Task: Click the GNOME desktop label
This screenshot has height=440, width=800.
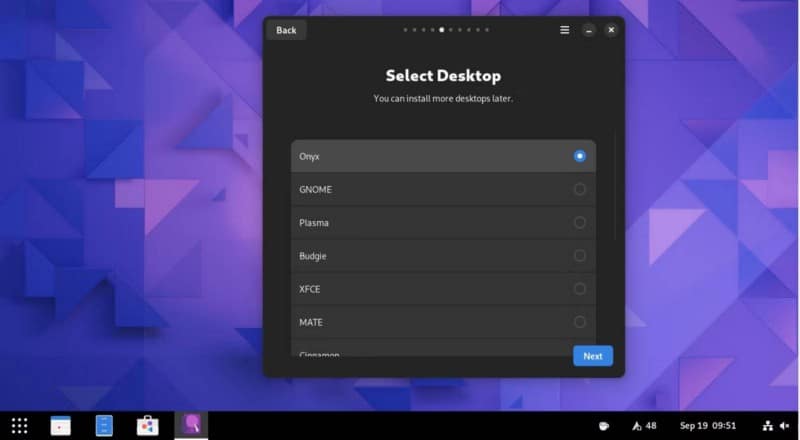Action: [315, 189]
